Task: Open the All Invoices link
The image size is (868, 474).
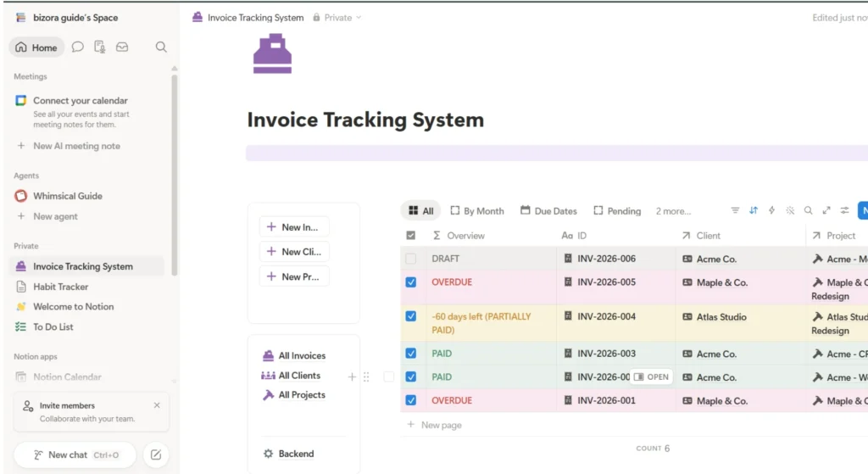Action: pyautogui.click(x=294, y=355)
